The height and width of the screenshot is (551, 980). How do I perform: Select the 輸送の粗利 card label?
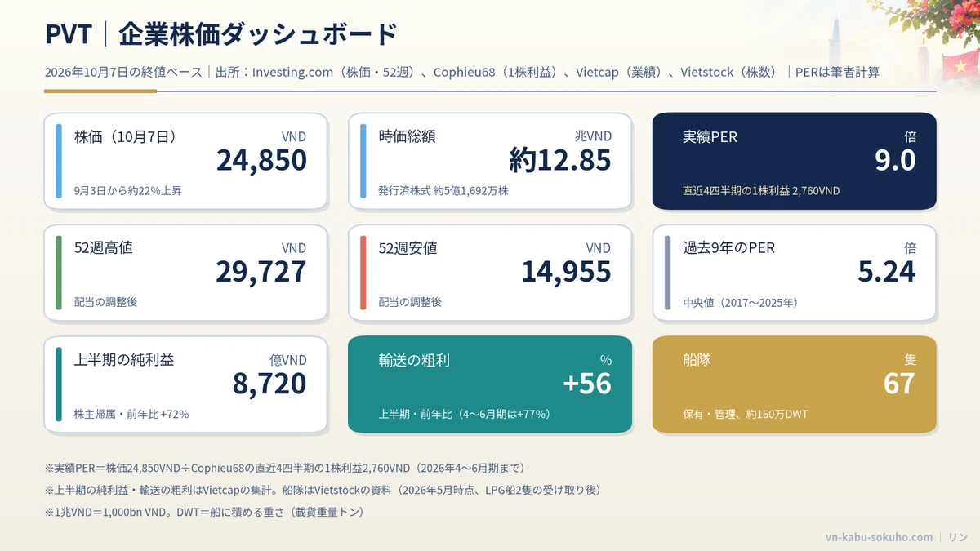[x=414, y=360]
